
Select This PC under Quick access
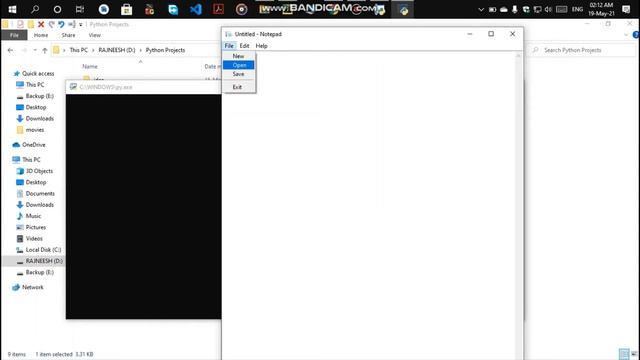tap(35, 84)
